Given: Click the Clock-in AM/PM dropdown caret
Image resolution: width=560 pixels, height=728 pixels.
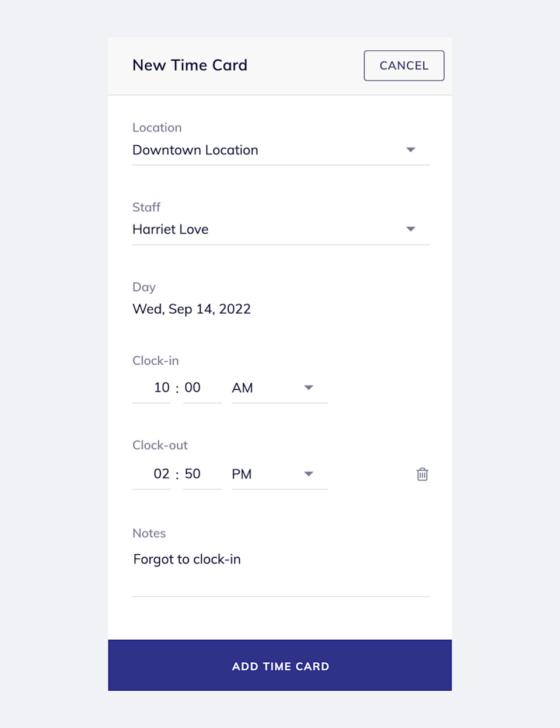Looking at the screenshot, I should coord(309,387).
